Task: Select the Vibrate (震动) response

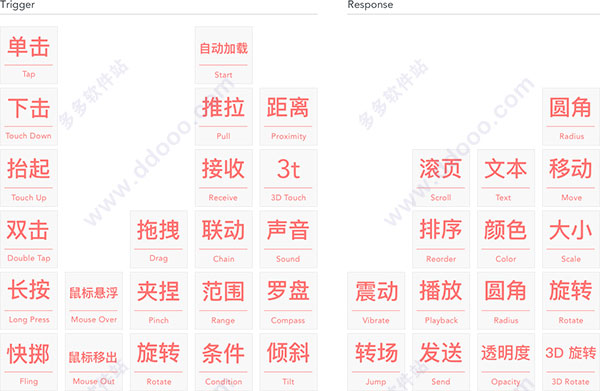Action: pyautogui.click(x=376, y=301)
